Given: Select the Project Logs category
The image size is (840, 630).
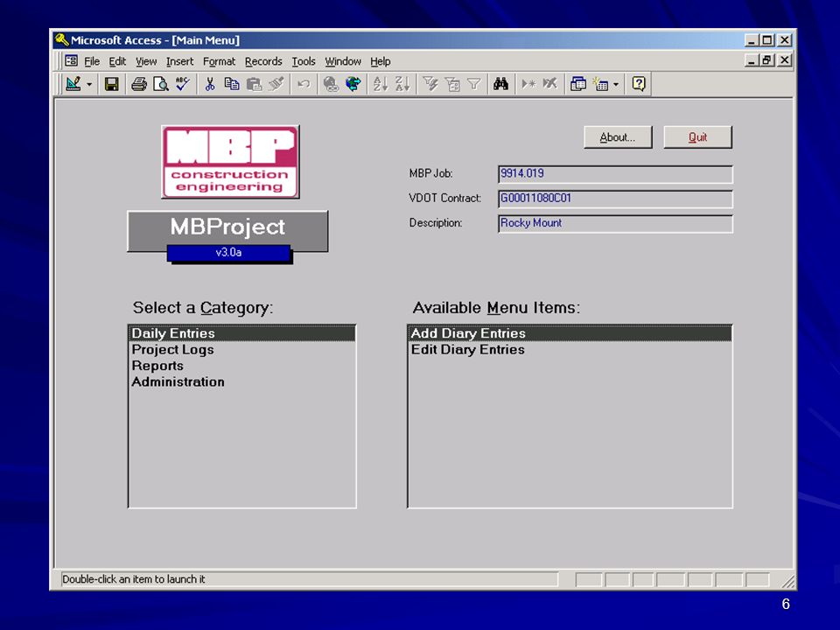Looking at the screenshot, I should 242,349.
